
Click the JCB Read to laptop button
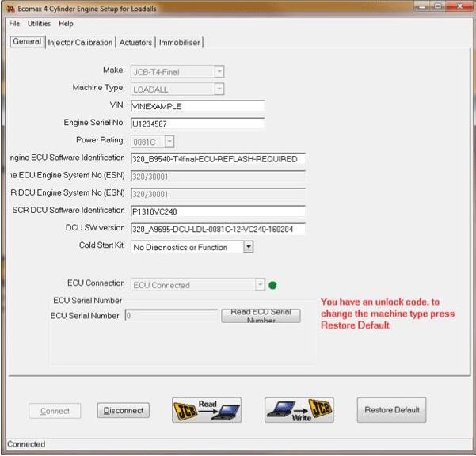pyautogui.click(x=207, y=410)
